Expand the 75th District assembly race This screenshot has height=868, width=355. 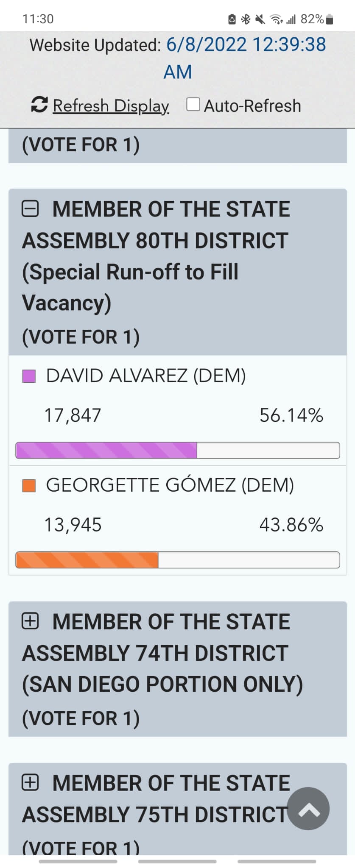coord(30,783)
